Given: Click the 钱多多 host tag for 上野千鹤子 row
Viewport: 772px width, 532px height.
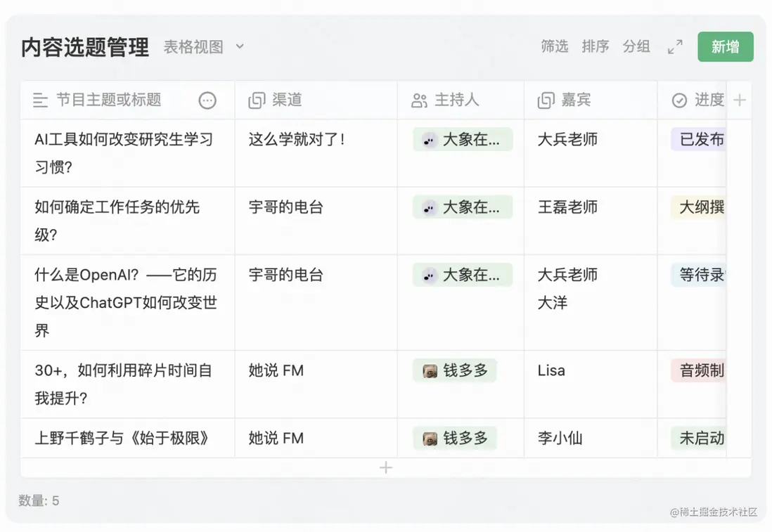Looking at the screenshot, I should (x=455, y=439).
